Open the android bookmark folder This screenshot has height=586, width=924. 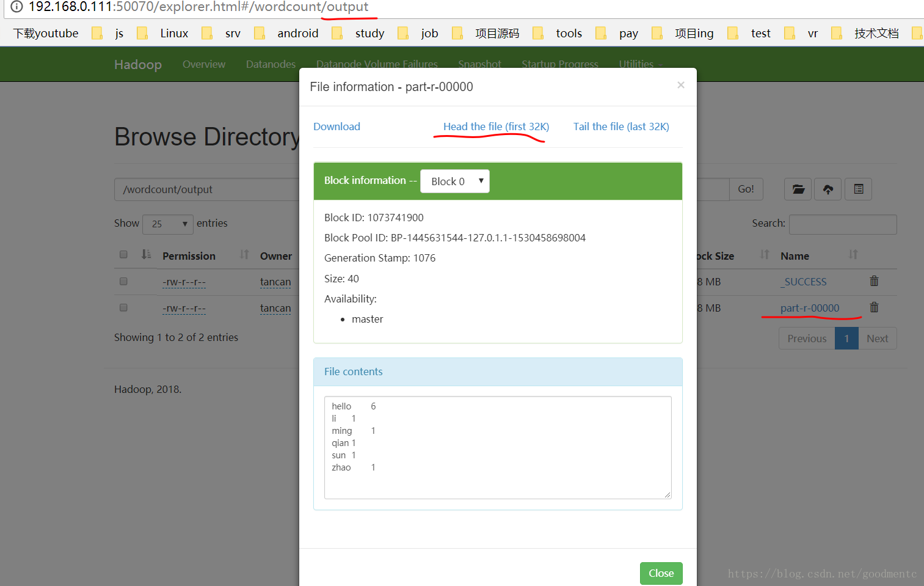coord(286,33)
